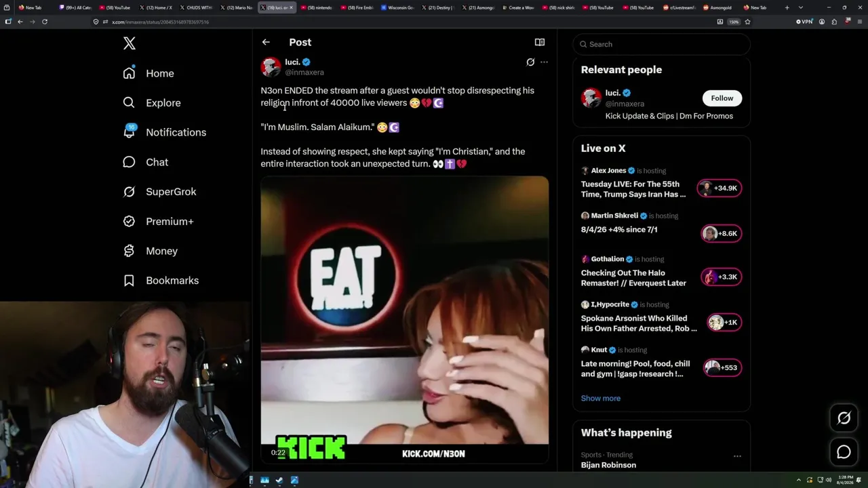Open luci. name link in Relevant people
The height and width of the screenshot is (488, 868).
(x=613, y=93)
